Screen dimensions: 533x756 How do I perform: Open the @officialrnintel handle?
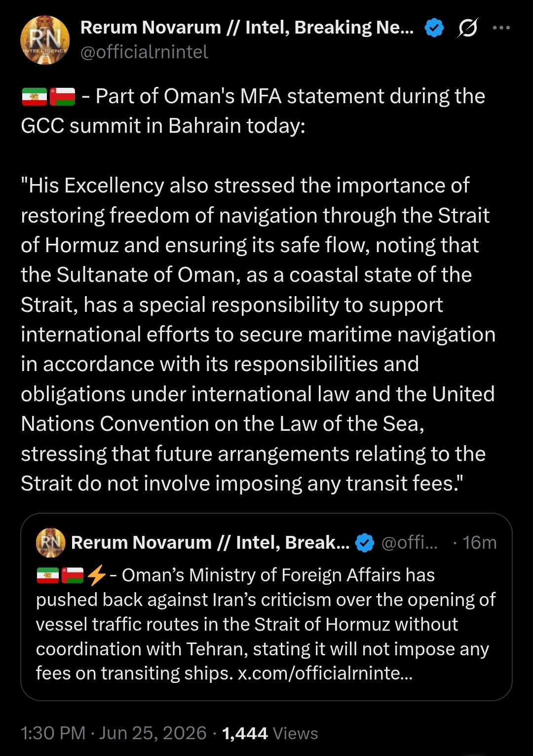(x=144, y=52)
